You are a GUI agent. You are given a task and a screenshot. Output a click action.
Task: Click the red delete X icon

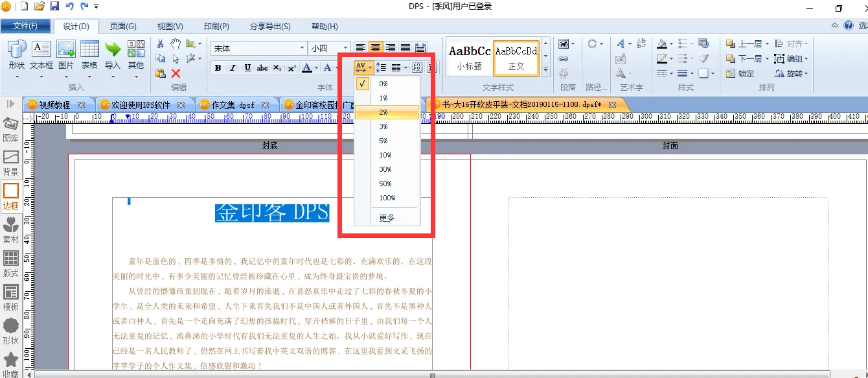coord(176,73)
